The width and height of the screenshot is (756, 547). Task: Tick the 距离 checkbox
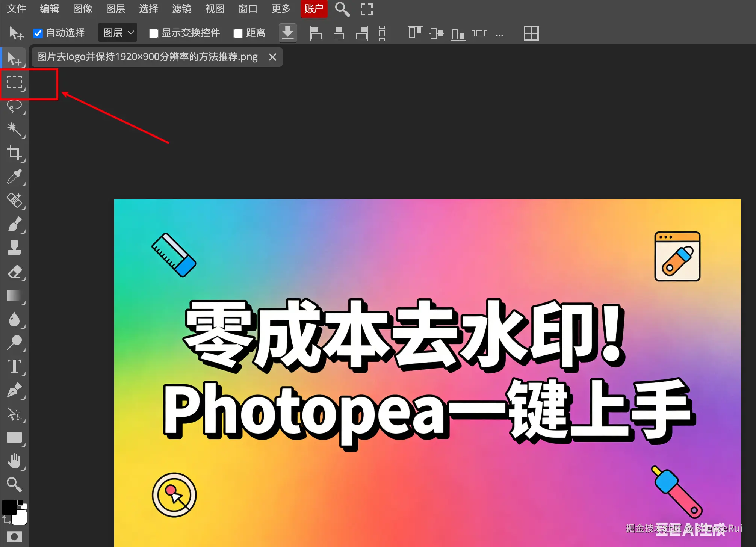238,33
